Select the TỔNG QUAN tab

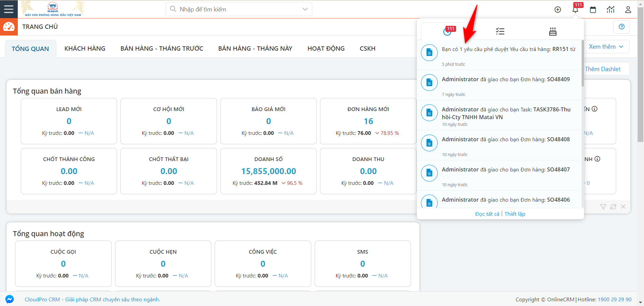pyautogui.click(x=31, y=49)
